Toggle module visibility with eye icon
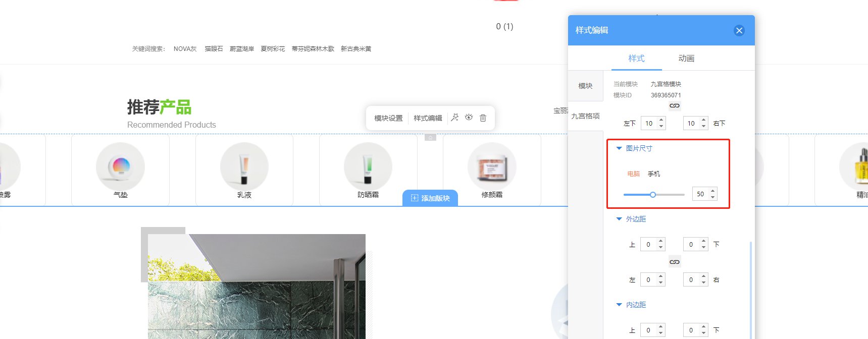868x339 pixels. (x=469, y=118)
